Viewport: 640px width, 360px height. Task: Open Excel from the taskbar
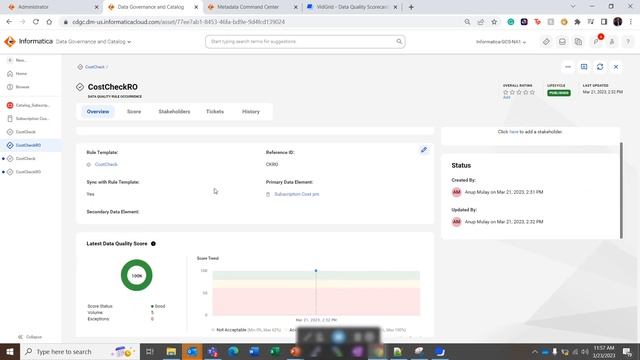[275, 351]
